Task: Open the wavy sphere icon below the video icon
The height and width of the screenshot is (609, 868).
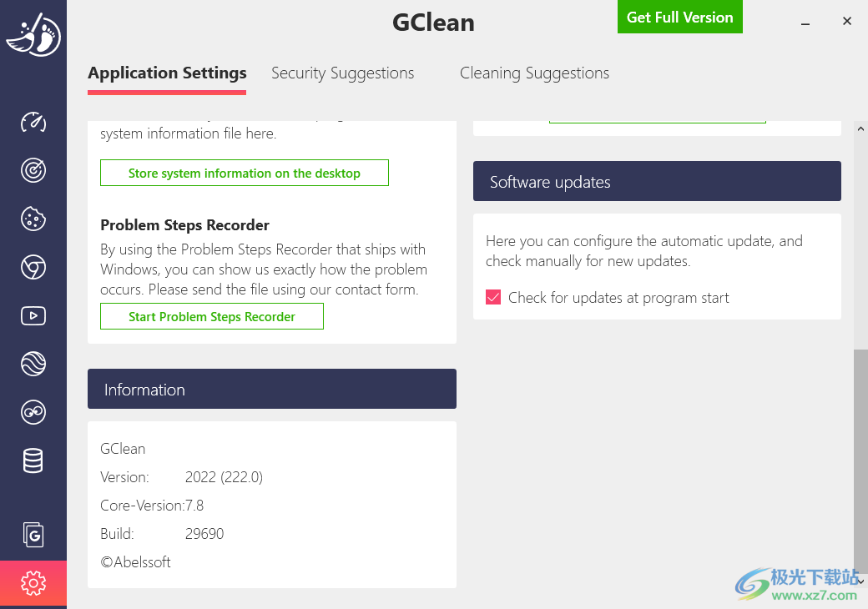Action: click(33, 364)
